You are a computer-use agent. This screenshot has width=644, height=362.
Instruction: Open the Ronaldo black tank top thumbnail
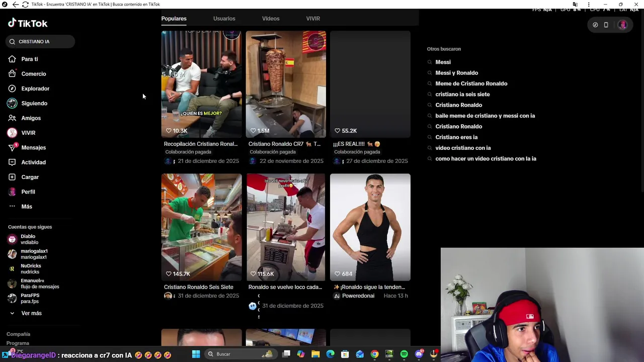pyautogui.click(x=370, y=227)
